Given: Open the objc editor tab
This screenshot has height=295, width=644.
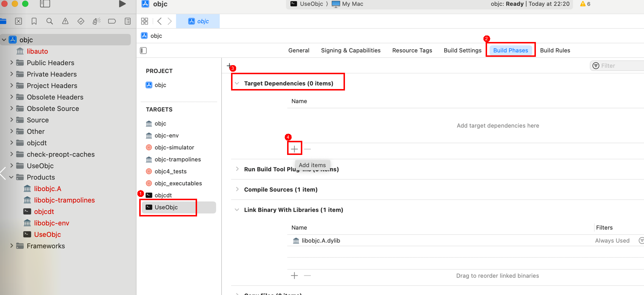Looking at the screenshot, I should 198,21.
